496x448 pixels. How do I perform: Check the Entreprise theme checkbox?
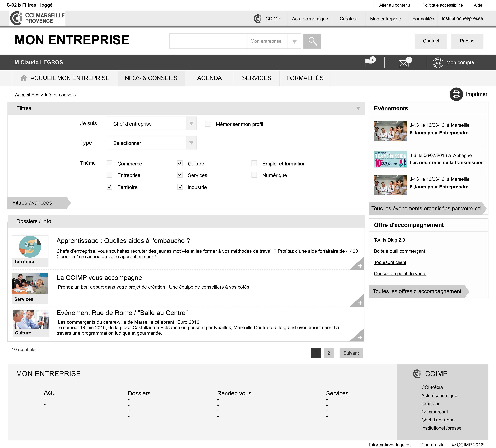109,175
